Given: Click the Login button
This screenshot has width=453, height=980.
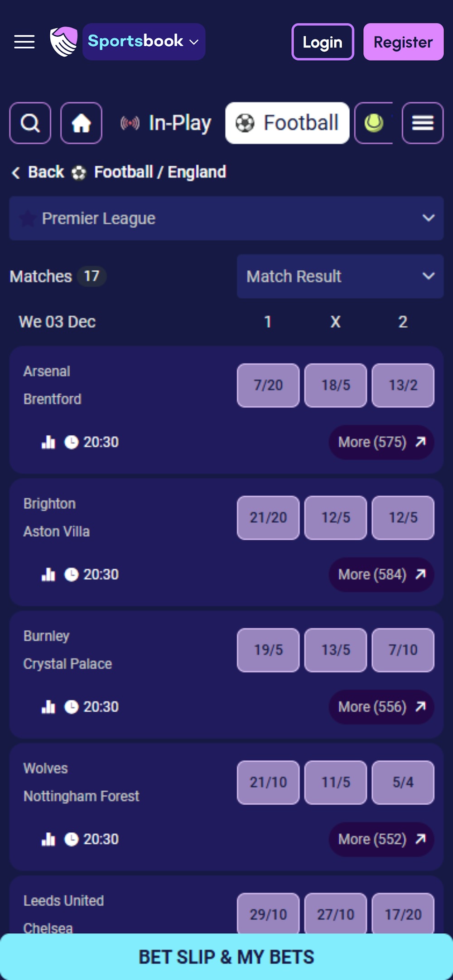Looking at the screenshot, I should coord(323,42).
